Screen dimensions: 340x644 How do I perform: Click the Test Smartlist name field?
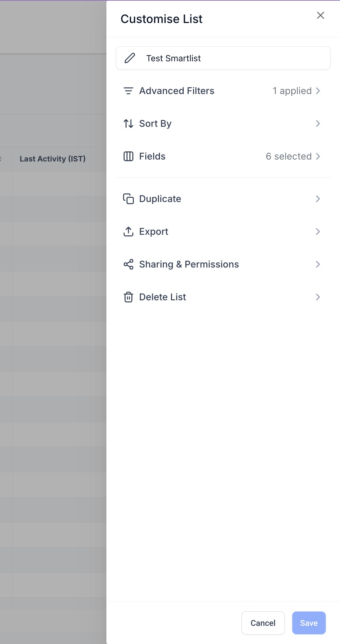tap(223, 58)
